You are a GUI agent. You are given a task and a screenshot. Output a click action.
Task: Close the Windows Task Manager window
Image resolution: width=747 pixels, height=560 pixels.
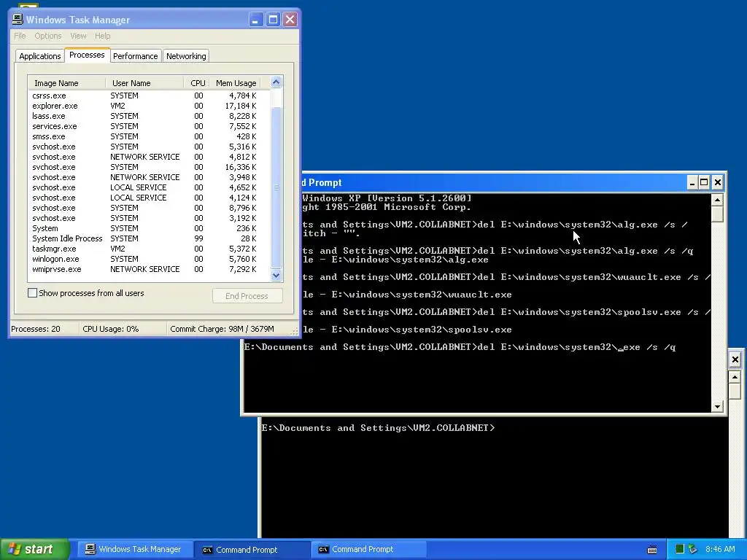pos(290,20)
